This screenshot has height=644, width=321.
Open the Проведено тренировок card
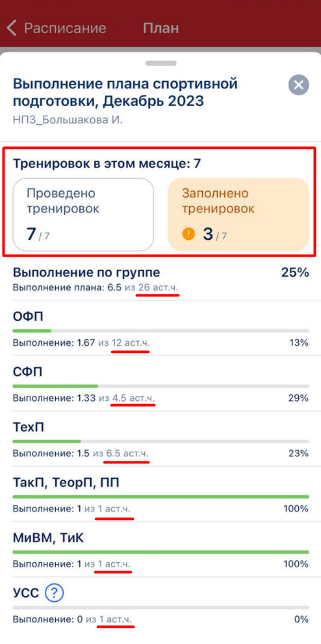(x=83, y=214)
